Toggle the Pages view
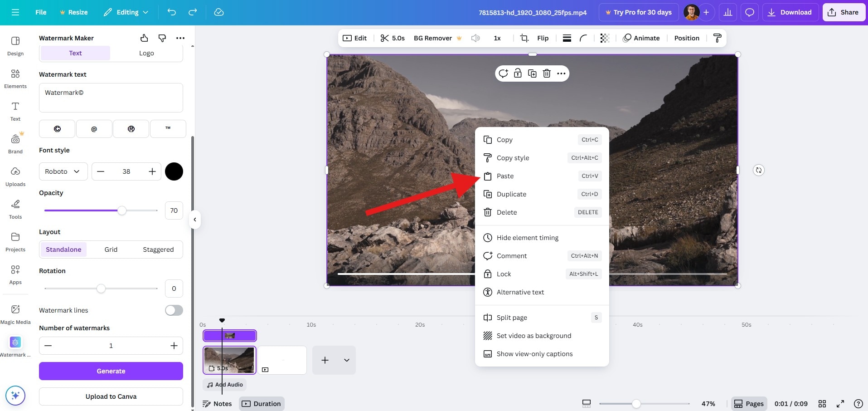Image resolution: width=868 pixels, height=411 pixels. tap(749, 404)
